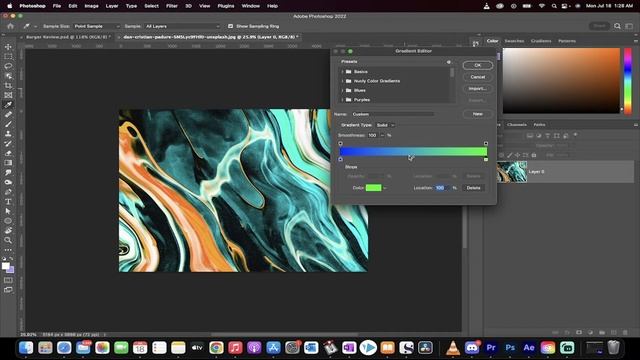Toggle lock image pixels brush icon
640x360 pixels.
coord(509,155)
